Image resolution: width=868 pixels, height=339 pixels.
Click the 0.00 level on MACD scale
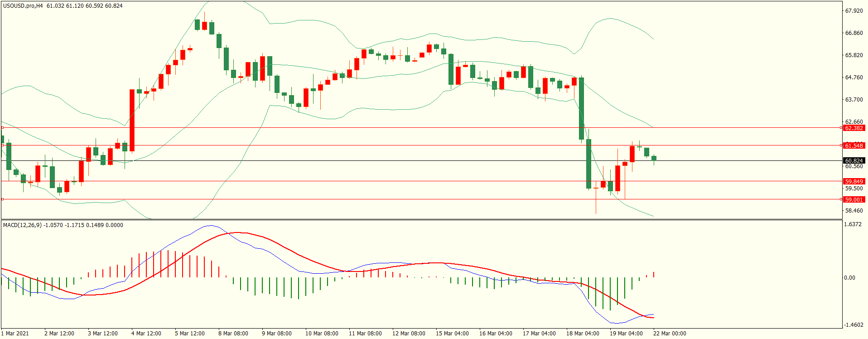pyautogui.click(x=849, y=278)
